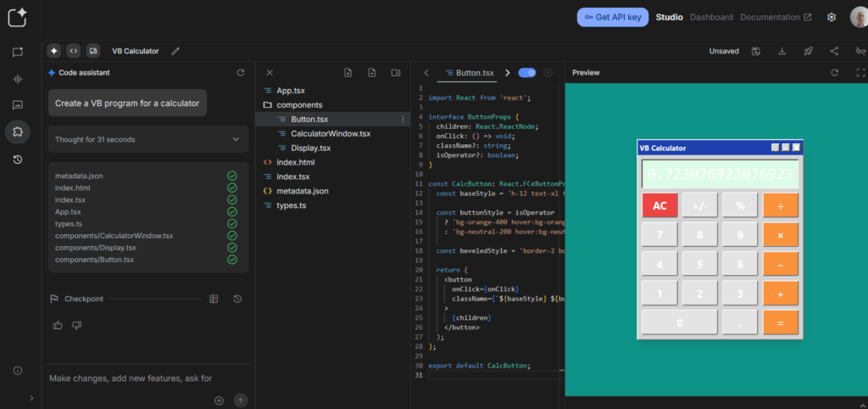Click the pencil icon next to VB Calculator
This screenshot has height=409, width=868.
[x=175, y=51]
